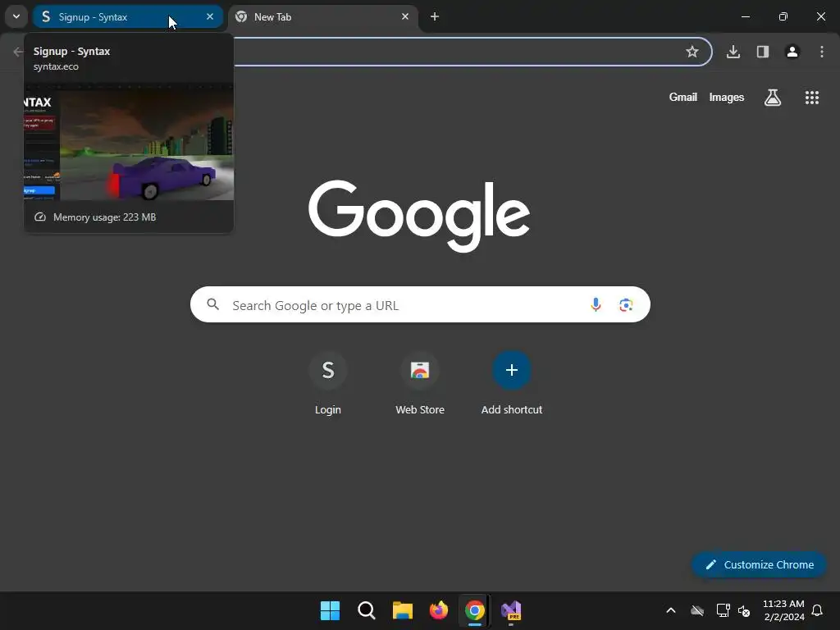Open a new tab with plus button
Screen dimensions: 840x630
point(435,16)
